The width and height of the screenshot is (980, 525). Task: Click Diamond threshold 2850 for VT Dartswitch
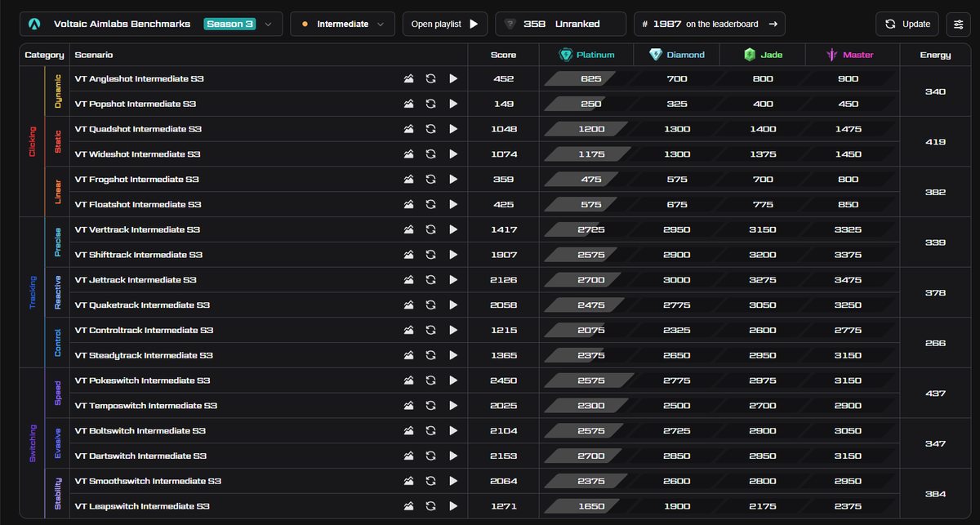(677, 456)
